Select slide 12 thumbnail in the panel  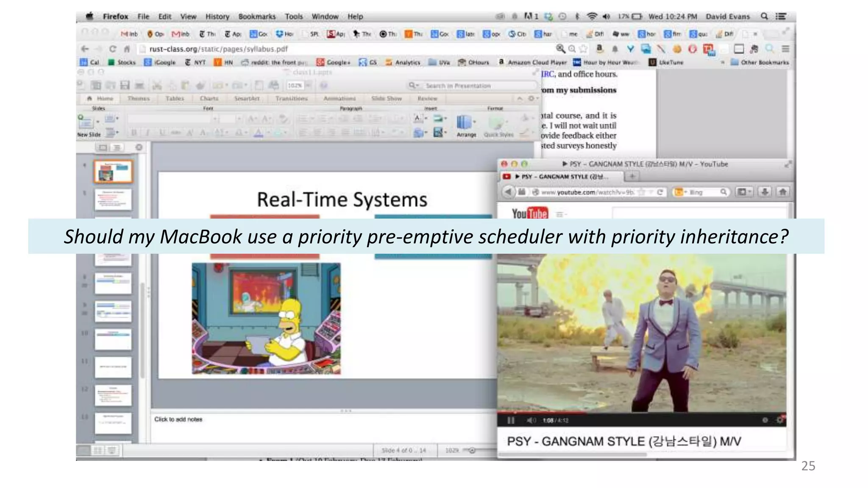113,395
